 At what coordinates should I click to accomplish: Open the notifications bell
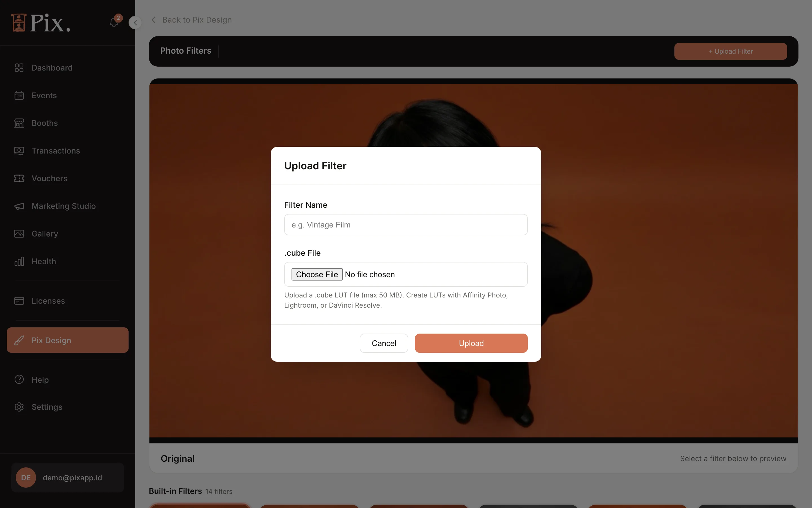coord(114,23)
